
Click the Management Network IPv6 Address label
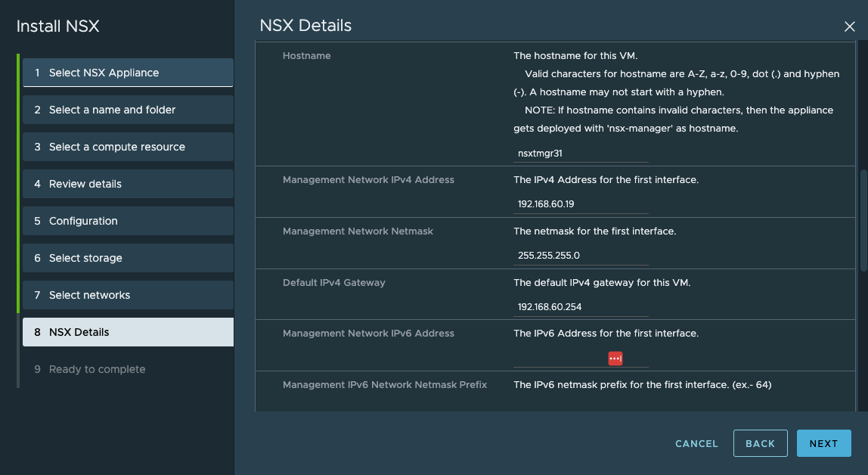click(x=368, y=334)
